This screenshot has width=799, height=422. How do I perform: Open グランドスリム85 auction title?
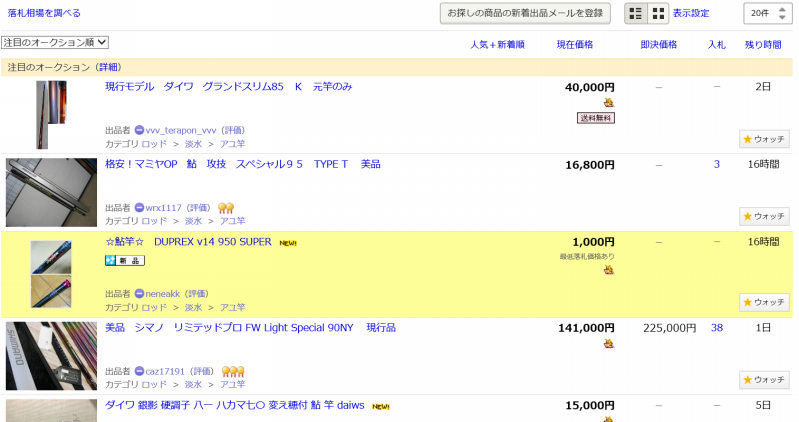click(228, 87)
